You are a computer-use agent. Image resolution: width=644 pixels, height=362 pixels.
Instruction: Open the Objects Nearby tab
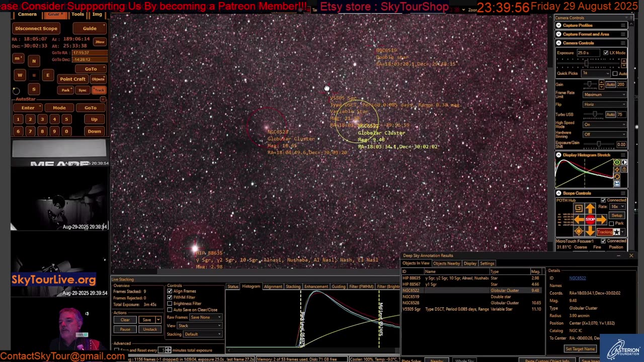pos(447,263)
